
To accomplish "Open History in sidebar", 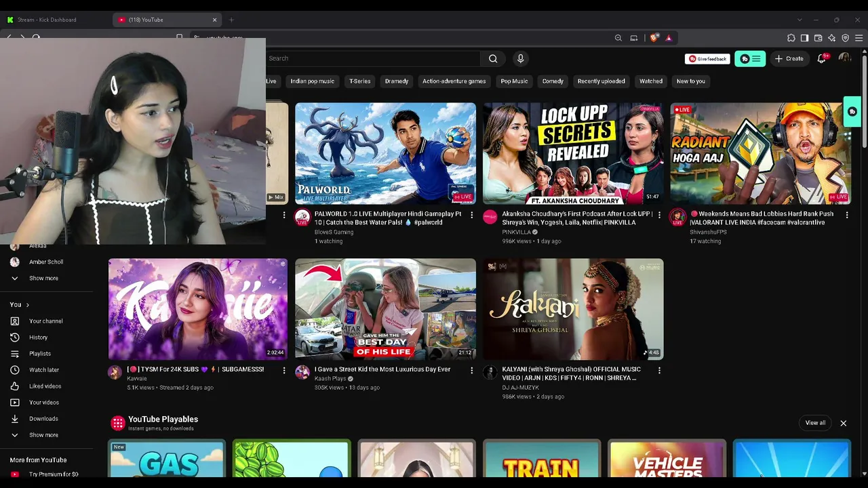I will 39,338.
